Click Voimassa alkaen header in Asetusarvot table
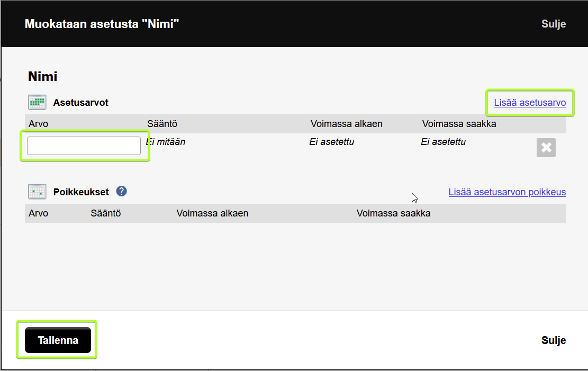Image resolution: width=588 pixels, height=371 pixels. 347,124
